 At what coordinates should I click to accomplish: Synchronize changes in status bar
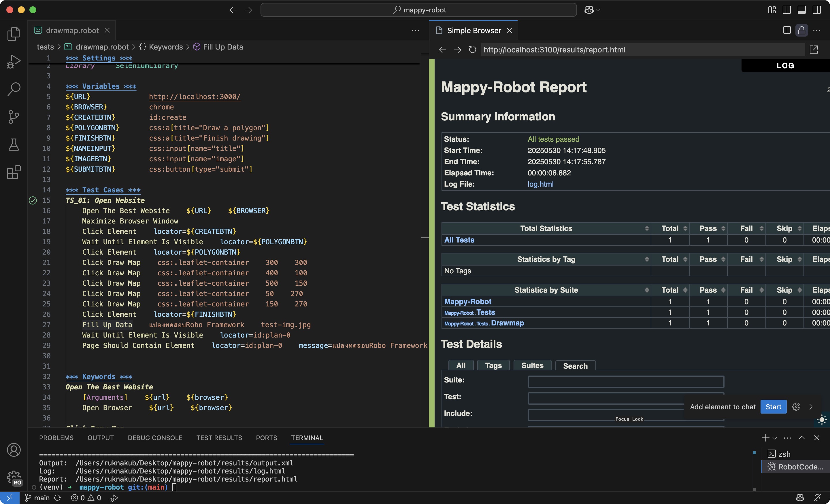[58, 498]
